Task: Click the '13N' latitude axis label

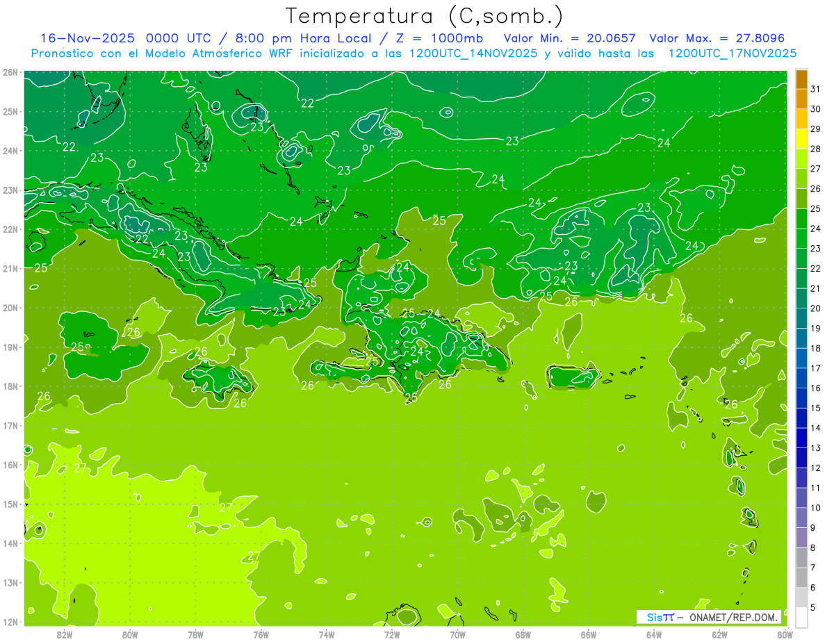Action: tap(10, 582)
